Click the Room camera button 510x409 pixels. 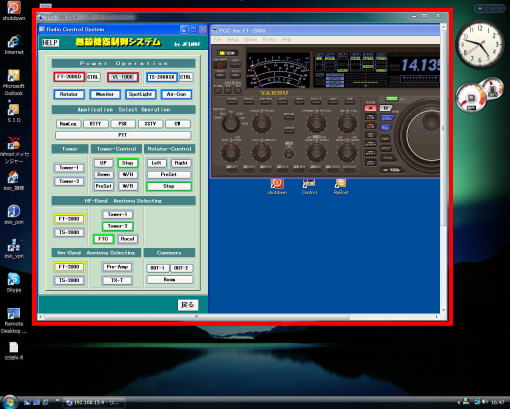click(x=169, y=279)
